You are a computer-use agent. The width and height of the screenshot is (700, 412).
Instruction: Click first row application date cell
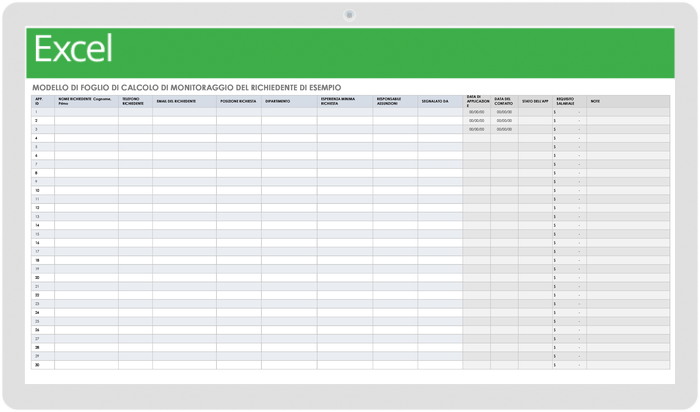click(x=476, y=111)
